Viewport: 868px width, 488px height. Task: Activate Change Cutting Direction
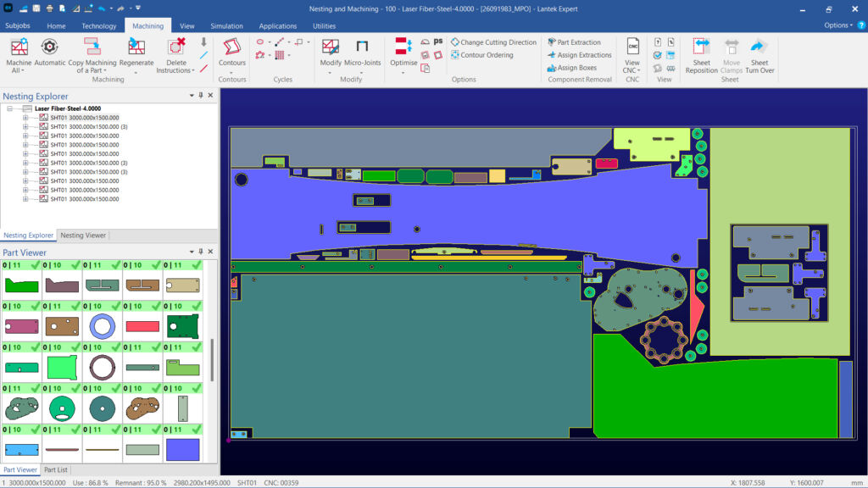coord(493,41)
